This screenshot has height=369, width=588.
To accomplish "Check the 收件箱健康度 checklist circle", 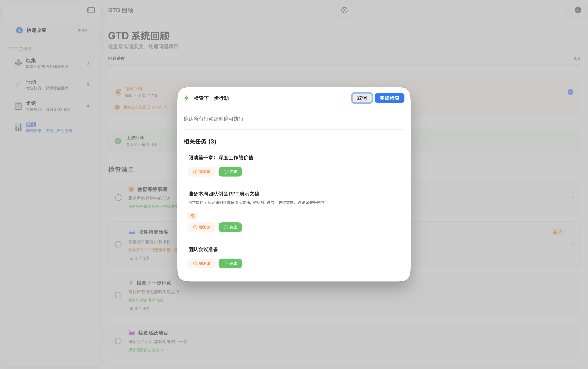I will pos(118,244).
